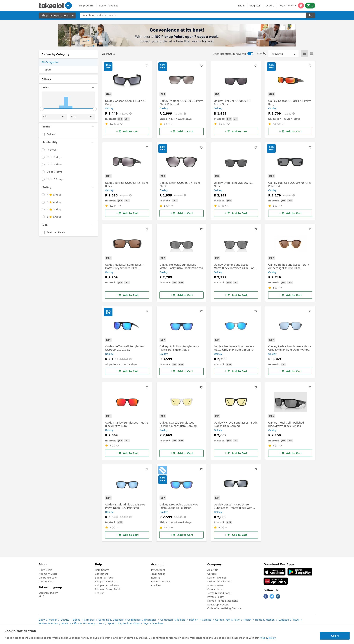Collapse the Brand filter section
The width and height of the screenshot is (354, 644).
93,127
